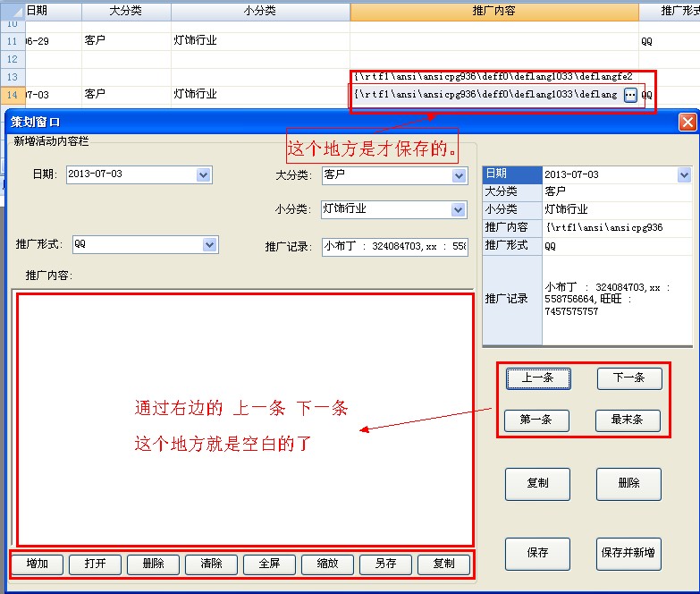Click the ellipsis button in row 14 cell
This screenshot has width=700, height=594.
(630, 95)
